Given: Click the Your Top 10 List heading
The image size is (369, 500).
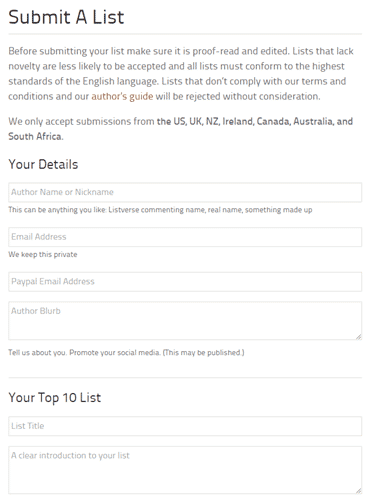Looking at the screenshot, I should pyautogui.click(x=55, y=398).
